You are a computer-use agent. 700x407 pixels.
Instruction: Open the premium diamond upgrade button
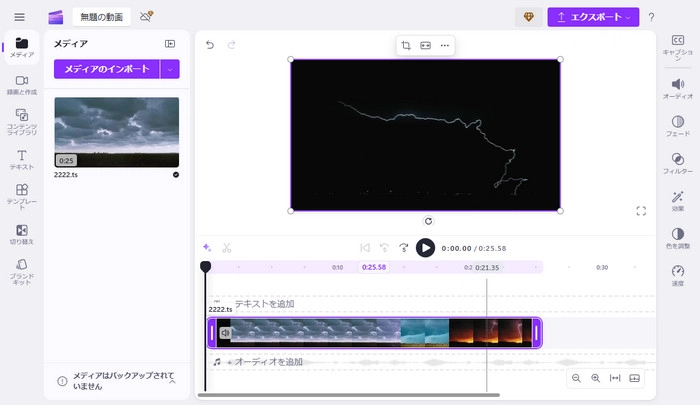point(529,17)
